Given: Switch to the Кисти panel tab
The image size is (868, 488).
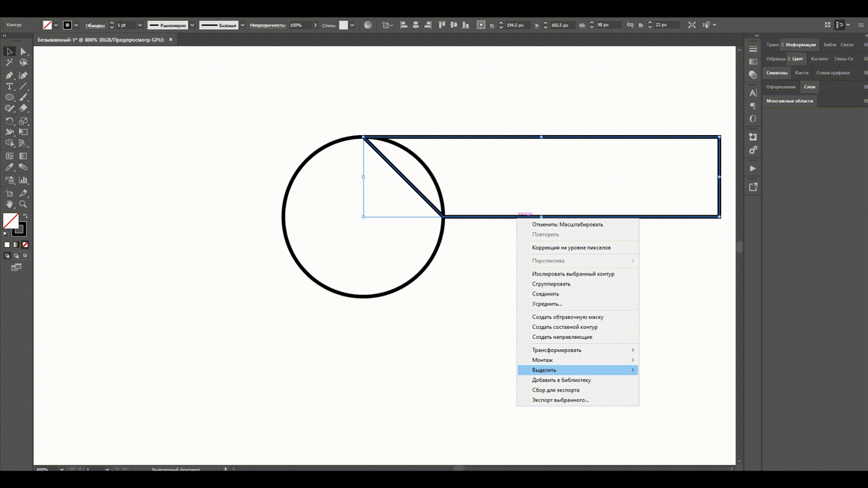Looking at the screenshot, I should [x=801, y=73].
